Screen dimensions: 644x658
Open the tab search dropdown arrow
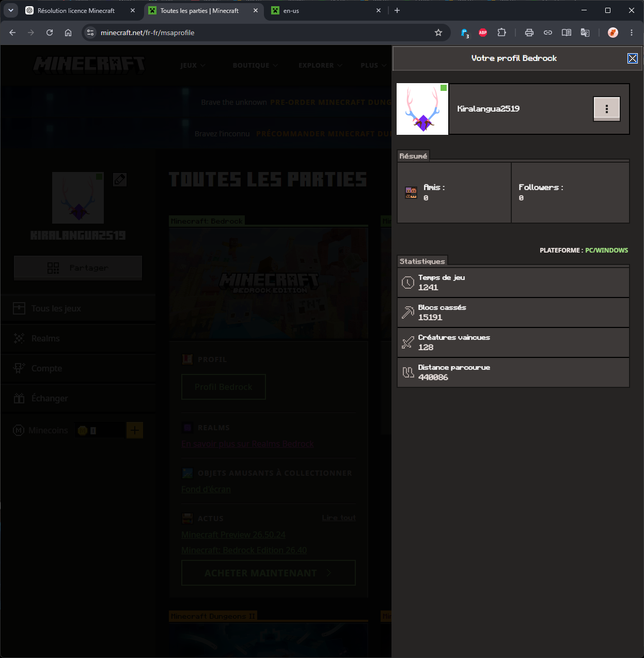[x=10, y=10]
